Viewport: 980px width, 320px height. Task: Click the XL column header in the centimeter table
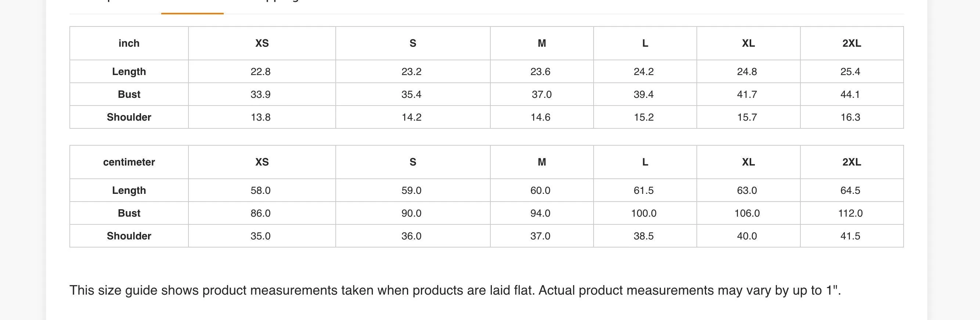pos(748,162)
